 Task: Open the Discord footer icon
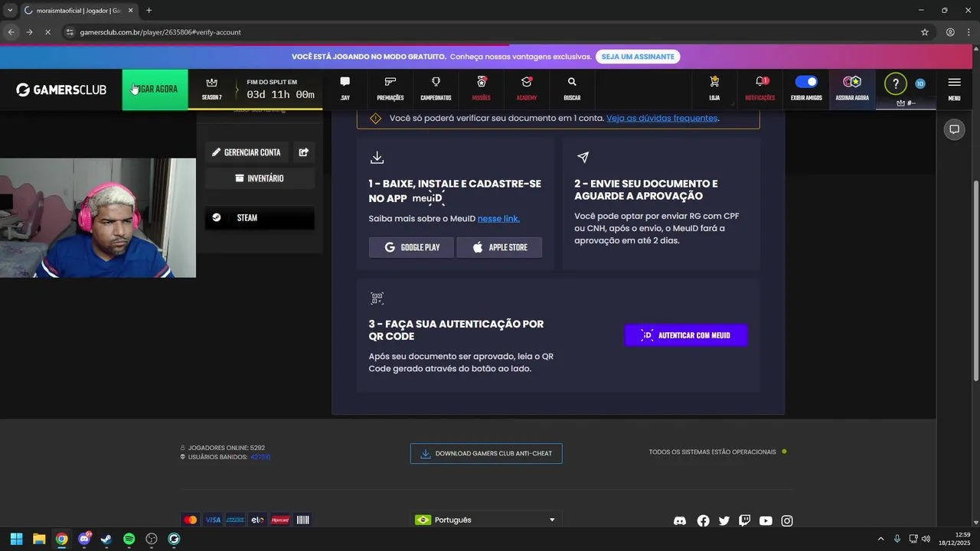680,521
